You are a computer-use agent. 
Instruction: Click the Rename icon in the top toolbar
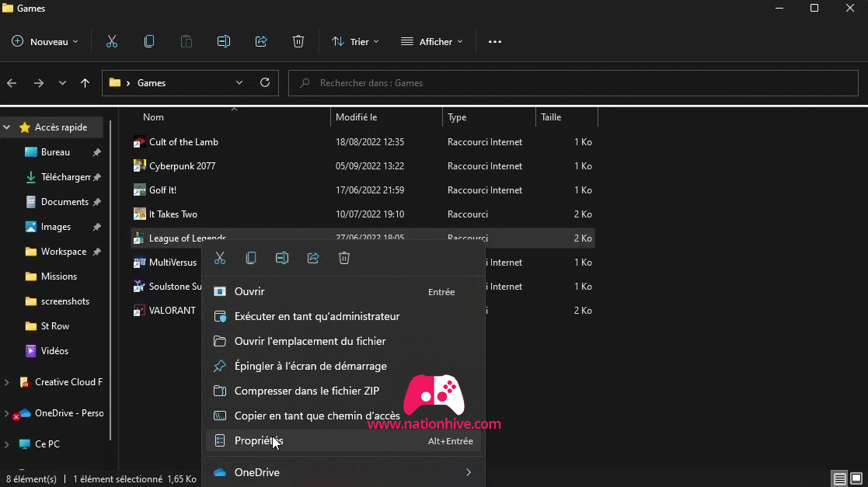click(224, 41)
